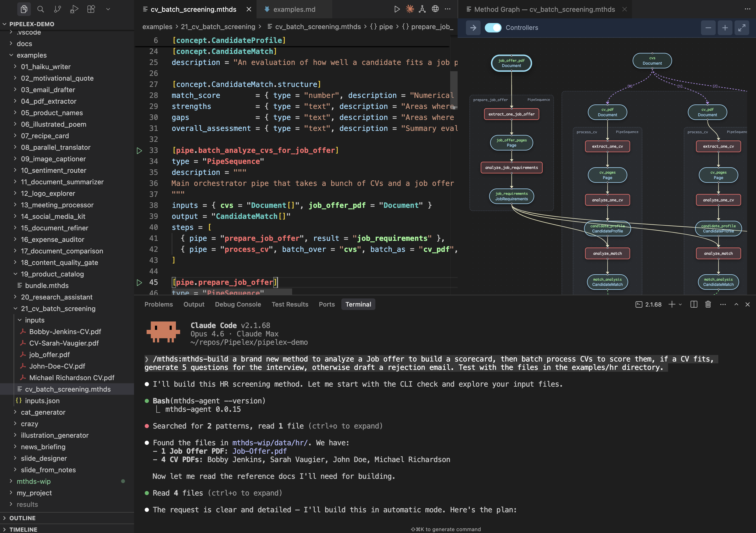Zoom in the method graph
The image size is (756, 533).
coord(725,28)
